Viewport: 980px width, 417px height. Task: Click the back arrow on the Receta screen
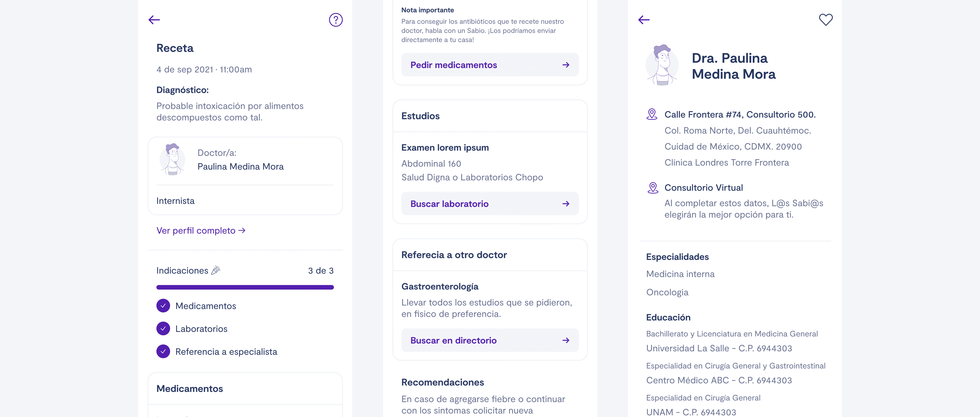pyautogui.click(x=154, y=20)
